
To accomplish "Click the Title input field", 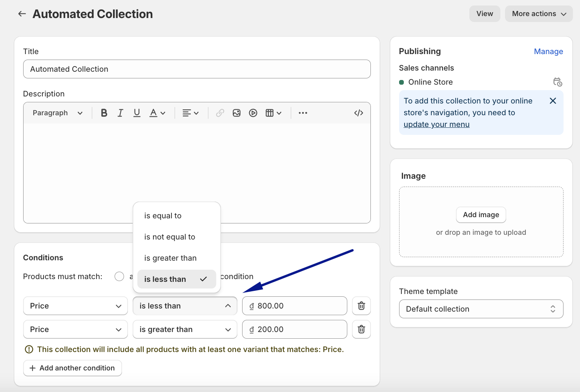I will click(x=197, y=69).
